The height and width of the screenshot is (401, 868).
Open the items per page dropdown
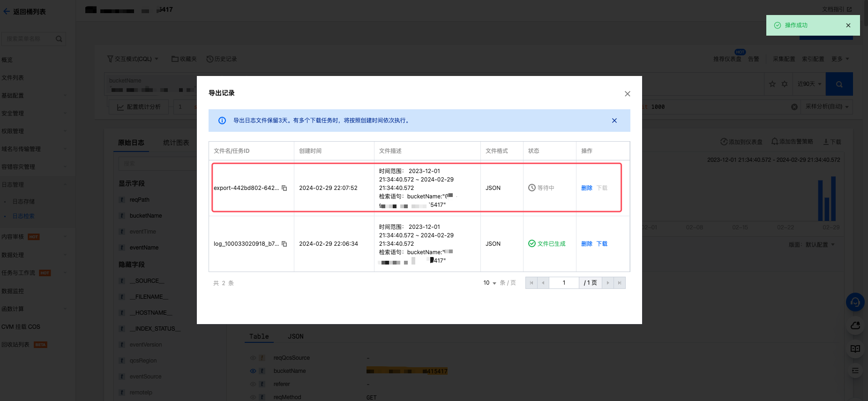(x=490, y=283)
